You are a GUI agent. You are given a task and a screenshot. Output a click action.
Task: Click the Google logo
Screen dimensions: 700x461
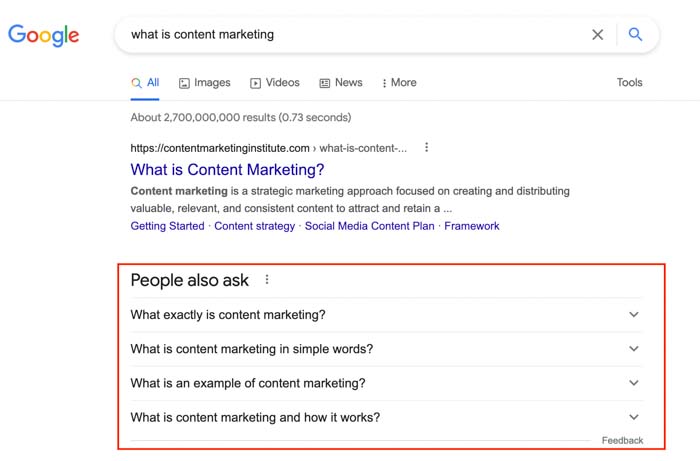pyautogui.click(x=43, y=35)
